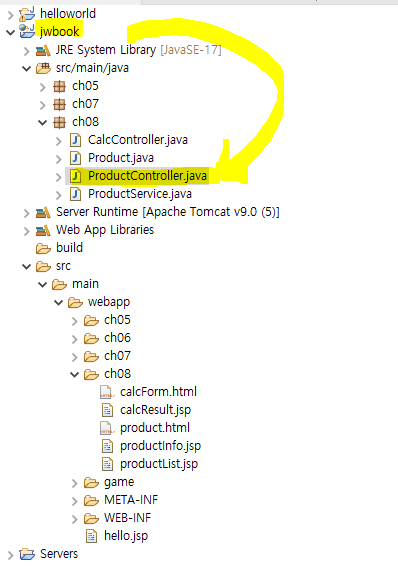Expand the game folder
This screenshot has width=398, height=567.
(74, 483)
